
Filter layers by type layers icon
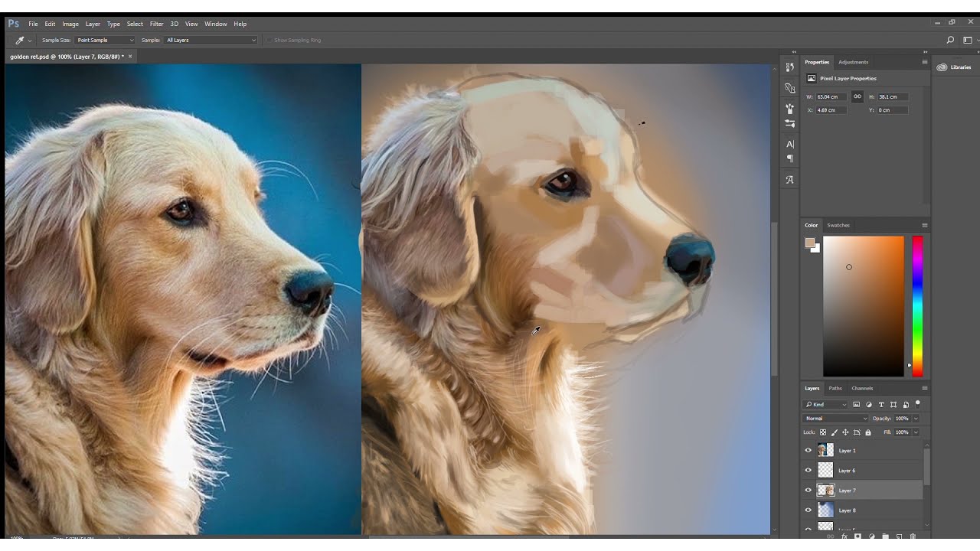pos(881,404)
